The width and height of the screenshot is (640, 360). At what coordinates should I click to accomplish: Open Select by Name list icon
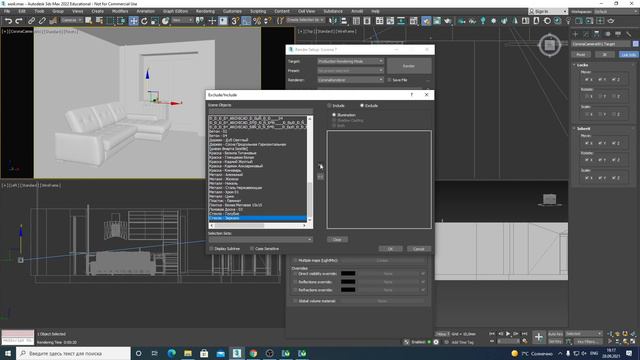[x=99, y=20]
